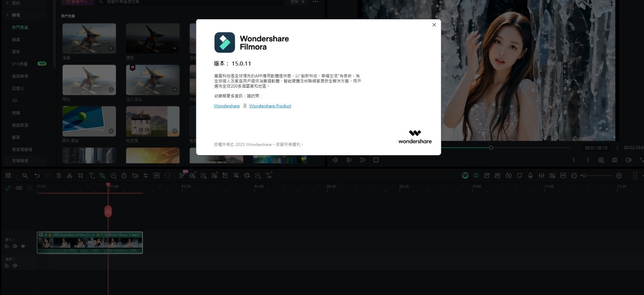Click the voiceover microphone icon
Screen dimensions: 644x295
pyautogui.click(x=530, y=176)
